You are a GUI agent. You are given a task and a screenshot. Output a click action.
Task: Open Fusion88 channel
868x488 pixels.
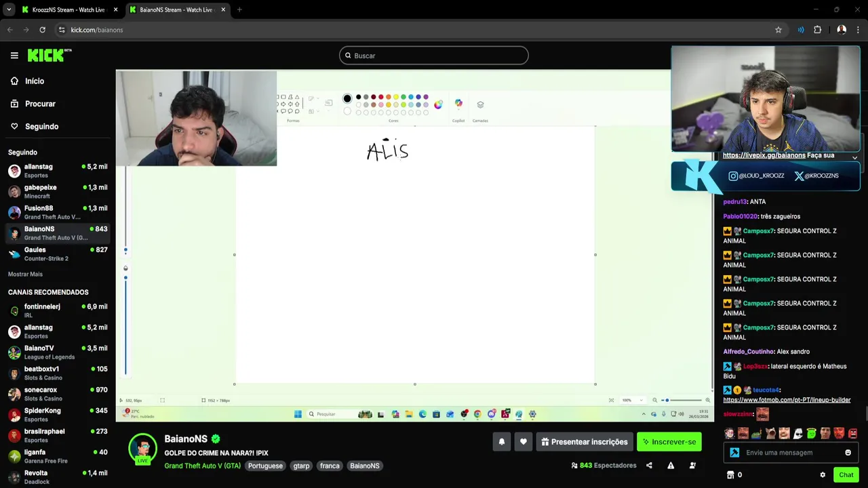coord(57,212)
